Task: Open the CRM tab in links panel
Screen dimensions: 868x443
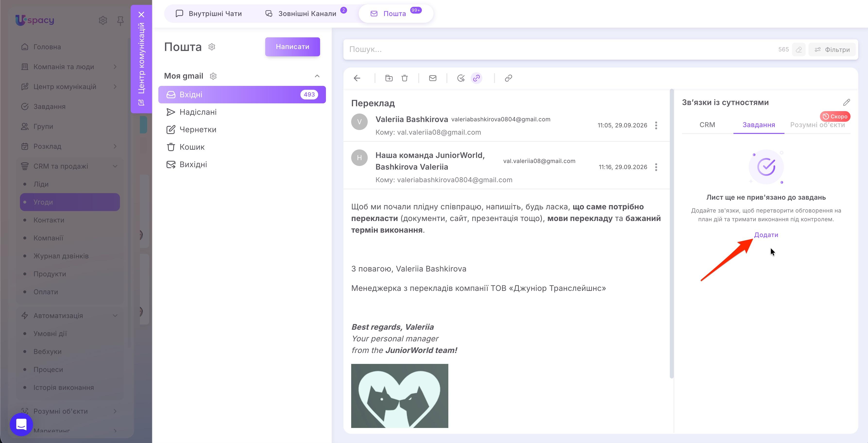Action: [707, 124]
